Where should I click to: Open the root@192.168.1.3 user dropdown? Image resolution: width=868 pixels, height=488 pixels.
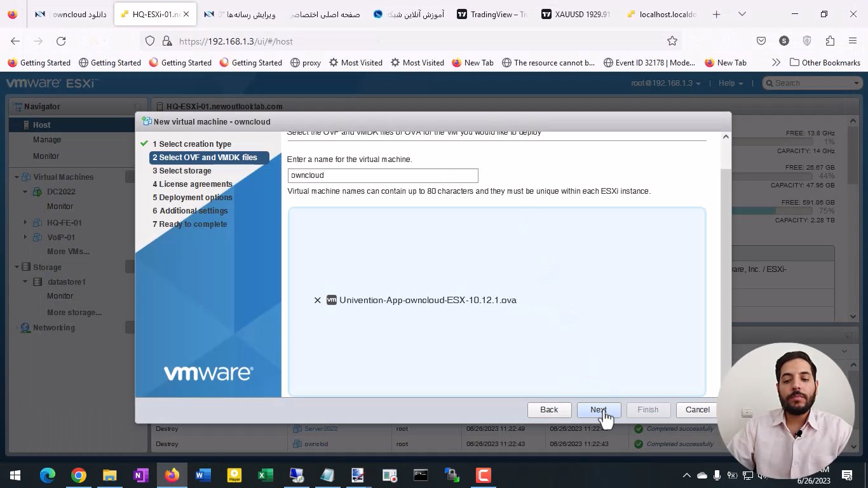pos(666,83)
